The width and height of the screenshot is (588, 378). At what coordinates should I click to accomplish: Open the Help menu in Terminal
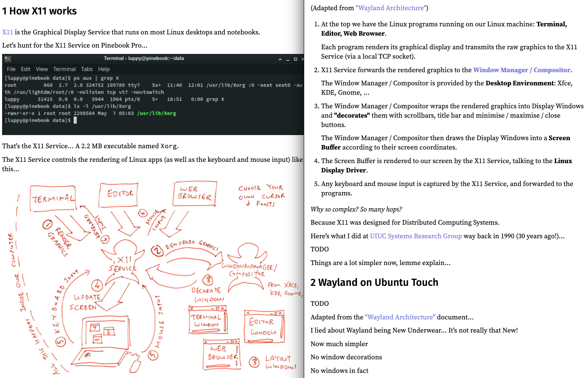point(104,69)
